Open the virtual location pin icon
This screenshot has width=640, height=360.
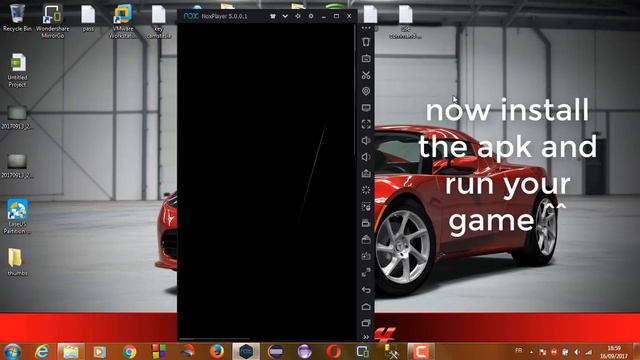click(366, 91)
